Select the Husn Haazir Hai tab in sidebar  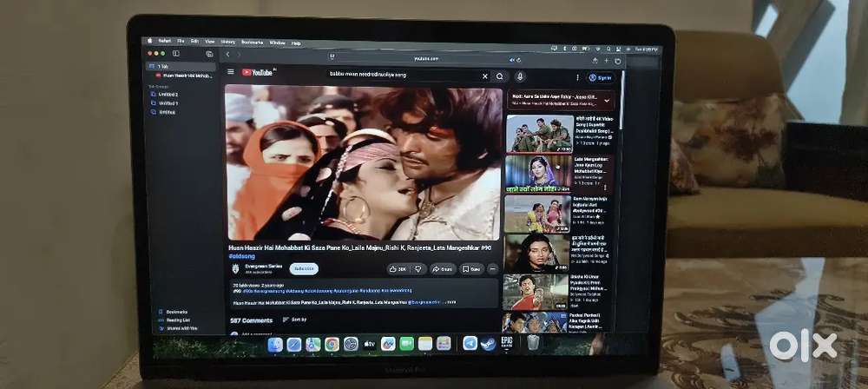coord(184,75)
